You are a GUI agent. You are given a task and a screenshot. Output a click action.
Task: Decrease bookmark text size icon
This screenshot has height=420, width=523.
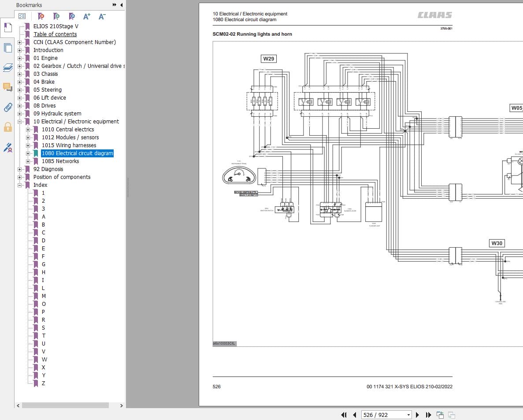click(102, 16)
